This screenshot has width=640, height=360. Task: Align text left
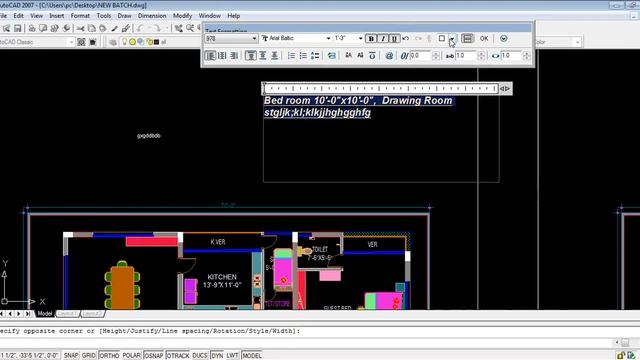tap(211, 56)
